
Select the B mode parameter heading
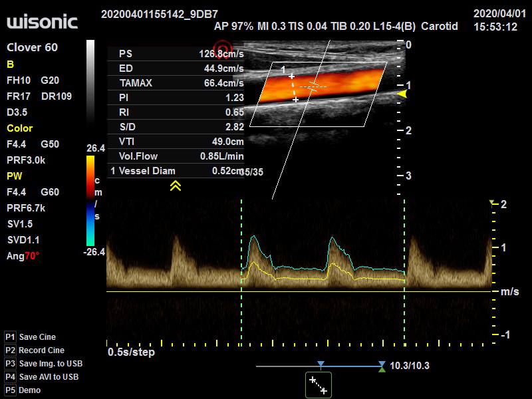(10, 64)
